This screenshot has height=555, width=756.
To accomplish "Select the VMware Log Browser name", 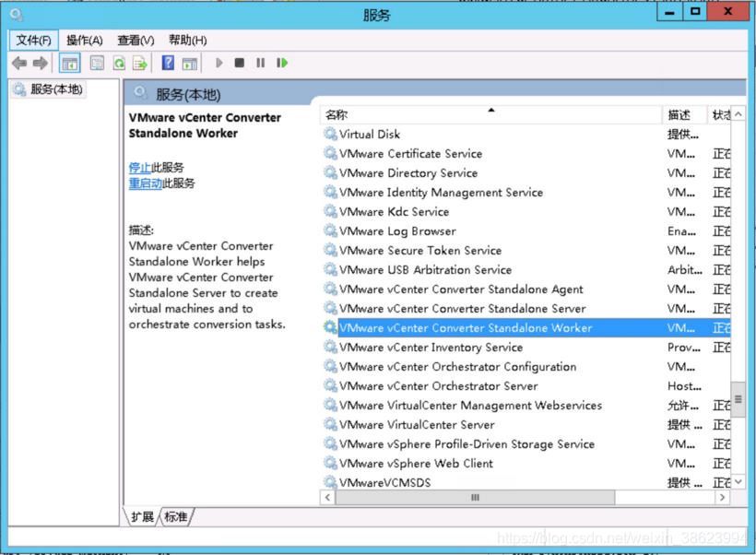I will tap(397, 231).
